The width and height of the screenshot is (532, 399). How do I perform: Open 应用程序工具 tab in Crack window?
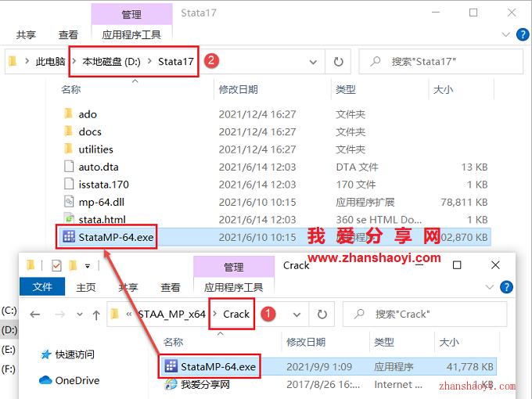tap(233, 287)
